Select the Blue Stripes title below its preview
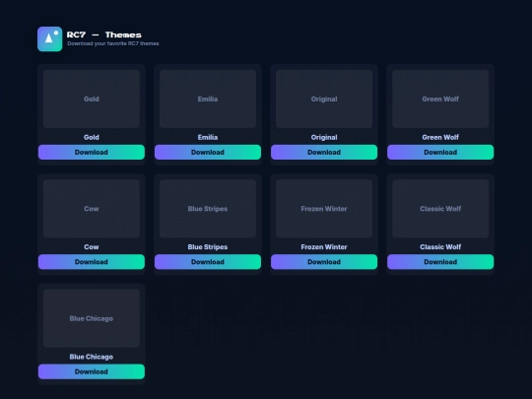Image resolution: width=532 pixels, height=399 pixels. [x=208, y=247]
